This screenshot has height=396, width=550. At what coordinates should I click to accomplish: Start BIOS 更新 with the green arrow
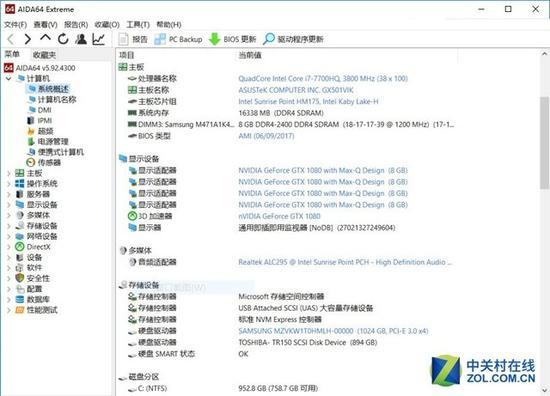pos(232,39)
